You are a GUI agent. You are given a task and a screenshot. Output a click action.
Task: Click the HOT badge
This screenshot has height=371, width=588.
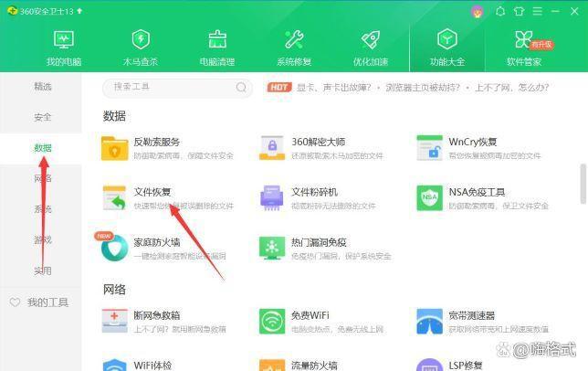pos(279,88)
